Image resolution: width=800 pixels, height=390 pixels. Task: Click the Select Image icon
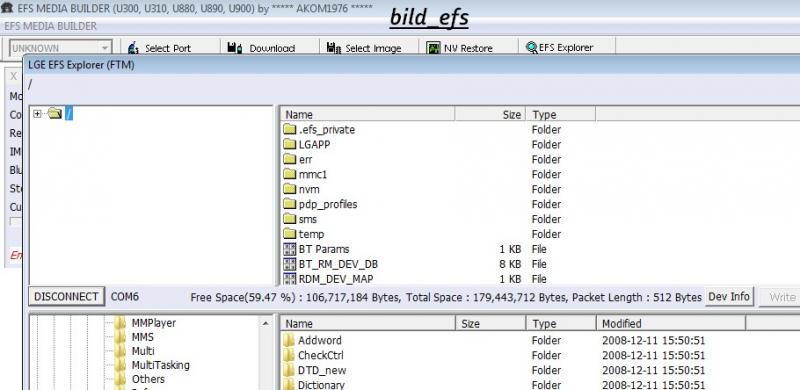pyautogui.click(x=334, y=48)
